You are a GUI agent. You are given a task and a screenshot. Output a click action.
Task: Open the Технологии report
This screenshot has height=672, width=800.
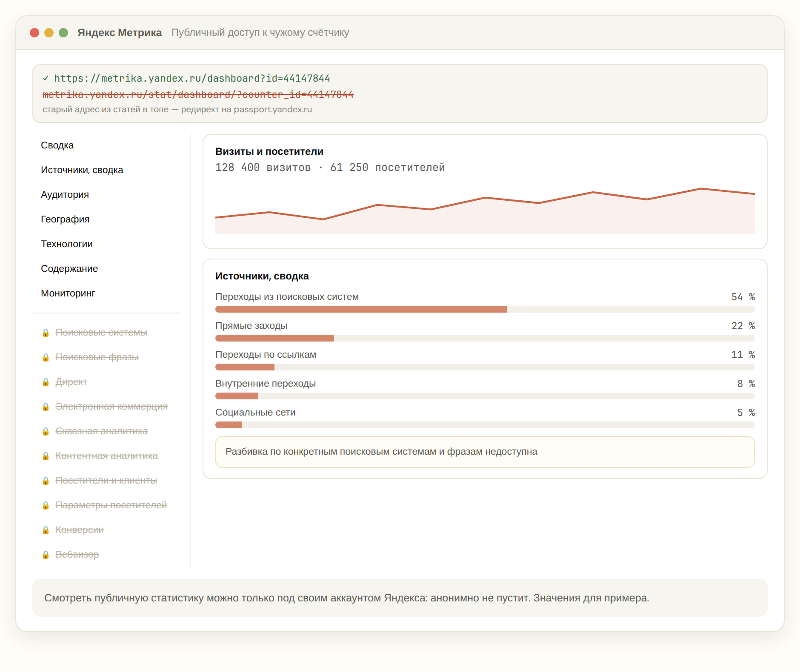coord(67,244)
